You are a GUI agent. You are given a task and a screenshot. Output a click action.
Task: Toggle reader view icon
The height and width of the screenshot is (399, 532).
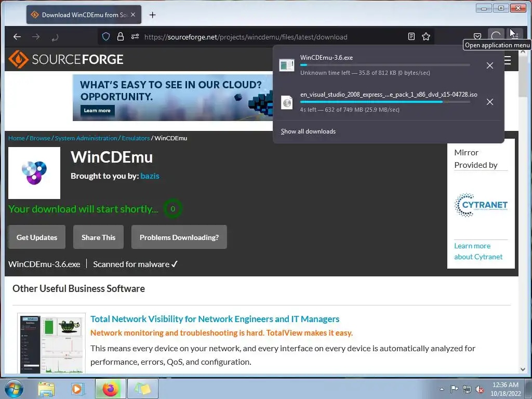point(411,37)
